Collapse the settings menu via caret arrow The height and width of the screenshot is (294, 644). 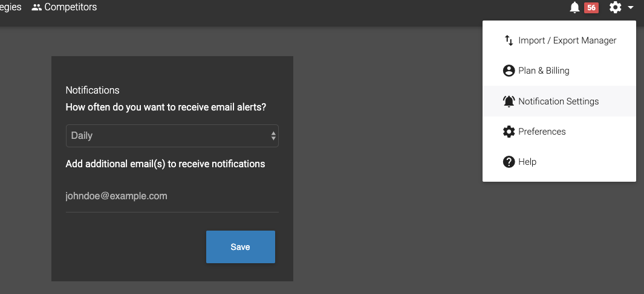(x=631, y=7)
